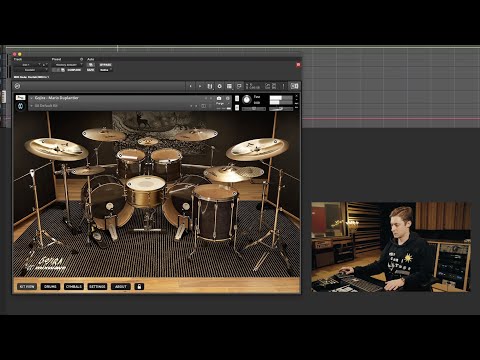
Task: Open the Kontakt NI logo menu
Action: coord(17,86)
